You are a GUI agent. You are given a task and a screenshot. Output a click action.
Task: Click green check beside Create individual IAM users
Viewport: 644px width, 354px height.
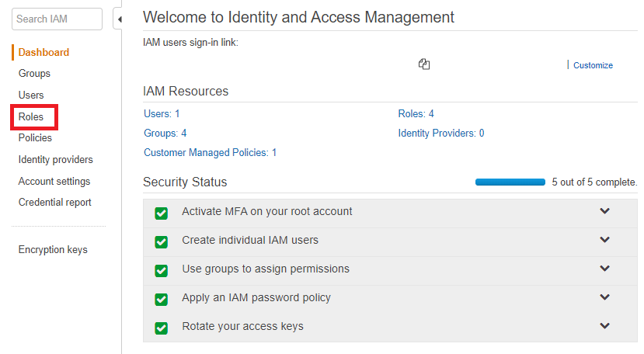tap(162, 241)
